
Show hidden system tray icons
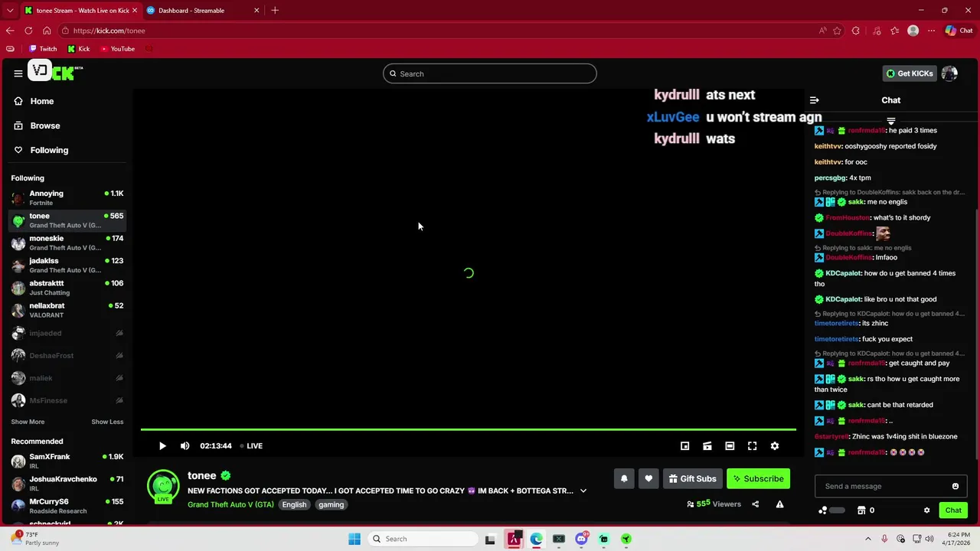point(867,539)
